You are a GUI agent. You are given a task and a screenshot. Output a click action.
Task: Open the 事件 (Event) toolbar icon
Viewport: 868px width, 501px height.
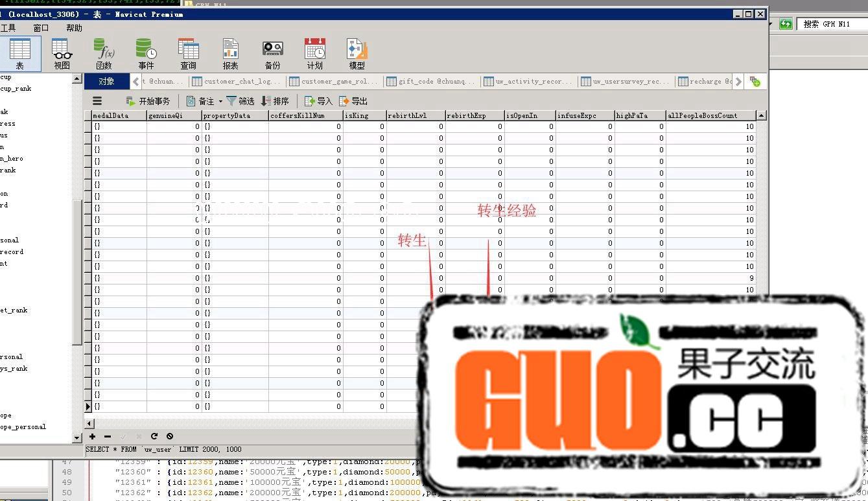pos(146,54)
